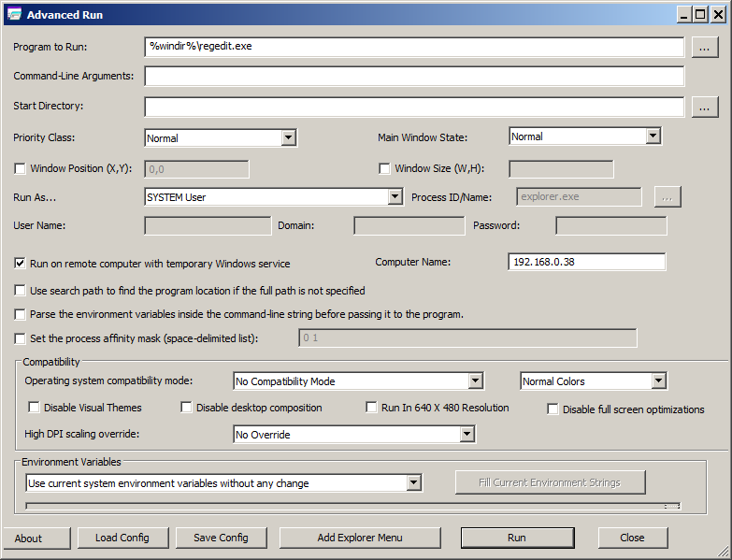Minimize the Advanced Run window

point(684,15)
